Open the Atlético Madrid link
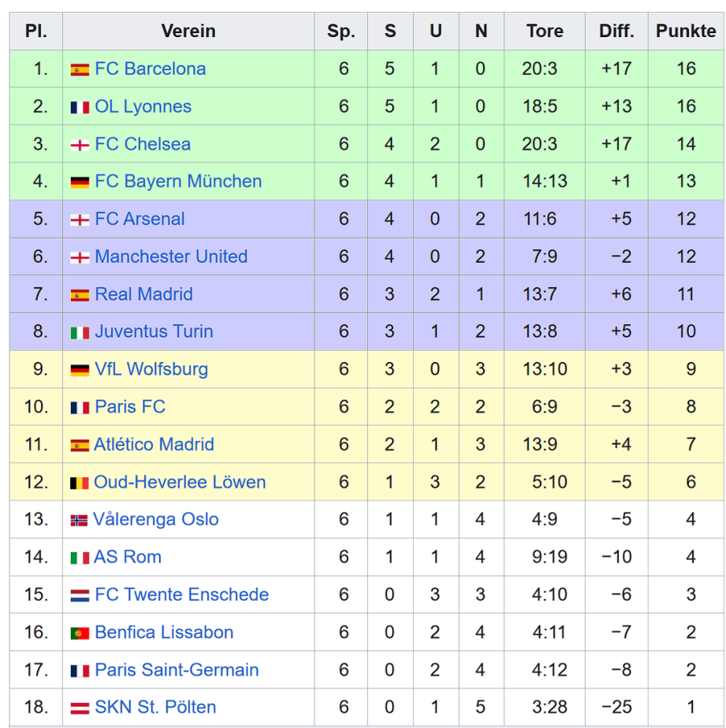This screenshot has width=726, height=728. 154,444
